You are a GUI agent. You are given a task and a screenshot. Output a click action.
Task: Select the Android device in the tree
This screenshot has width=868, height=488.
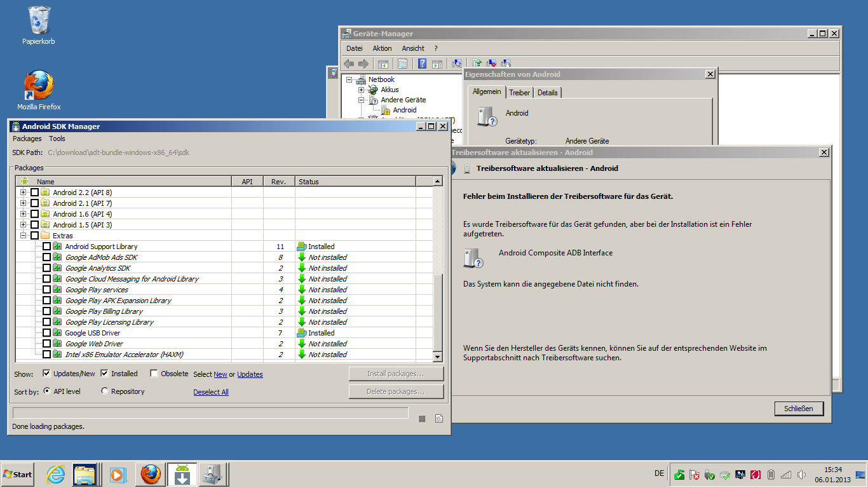404,110
